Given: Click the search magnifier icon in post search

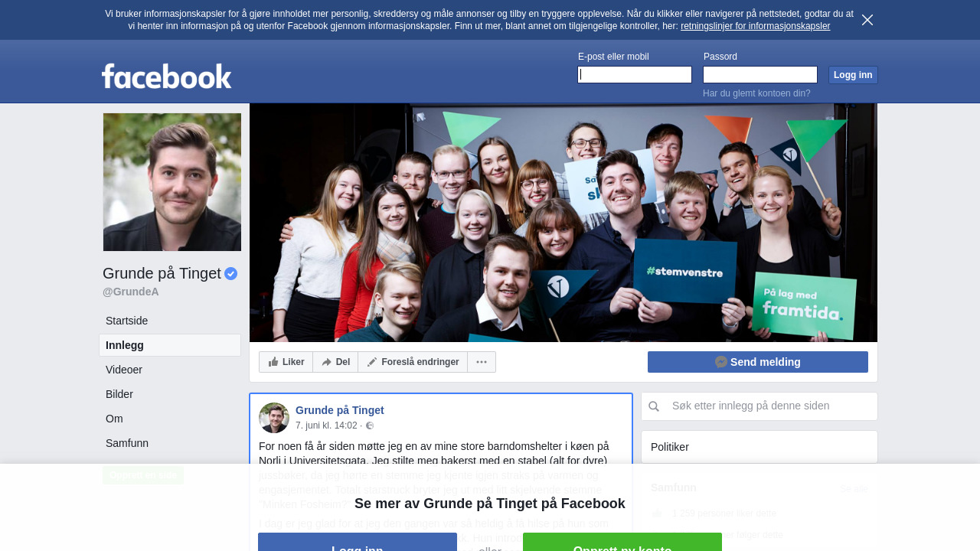Looking at the screenshot, I should 654,406.
